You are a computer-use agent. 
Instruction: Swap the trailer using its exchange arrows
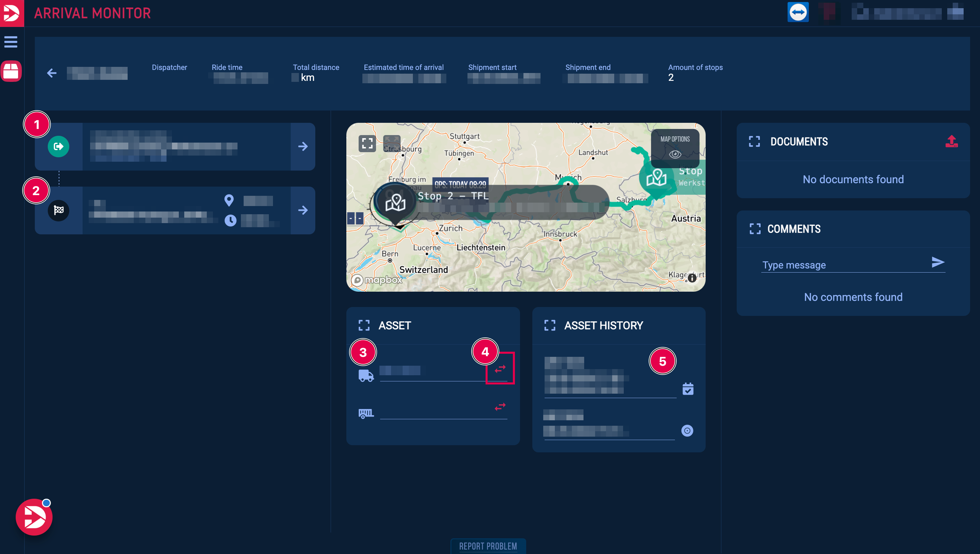point(500,406)
